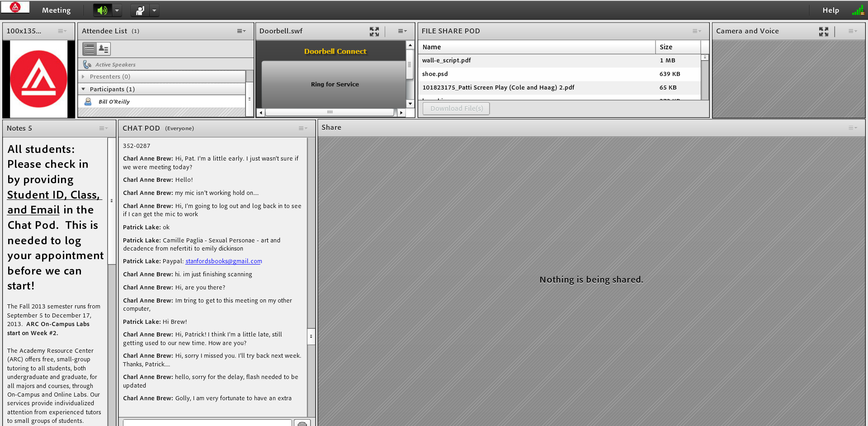
Task: Switch to attendee status view
Action: [104, 49]
